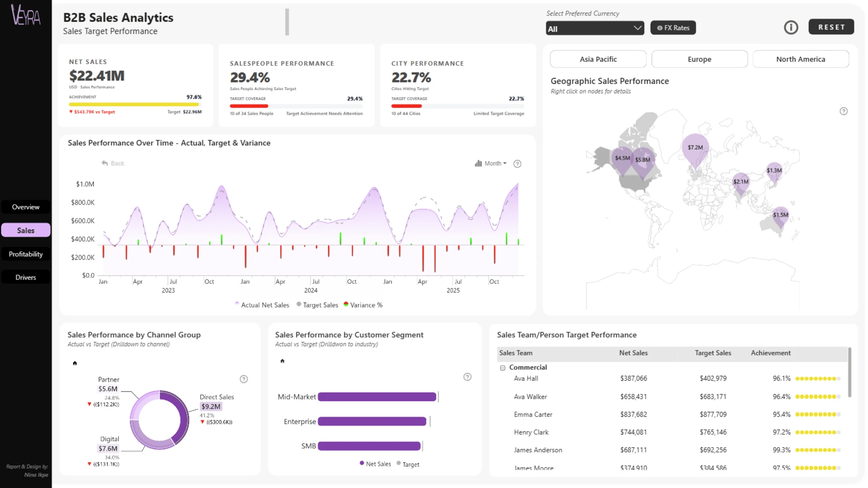Select the Ava Walker row name
The height and width of the screenshot is (488, 868).
pyautogui.click(x=530, y=397)
